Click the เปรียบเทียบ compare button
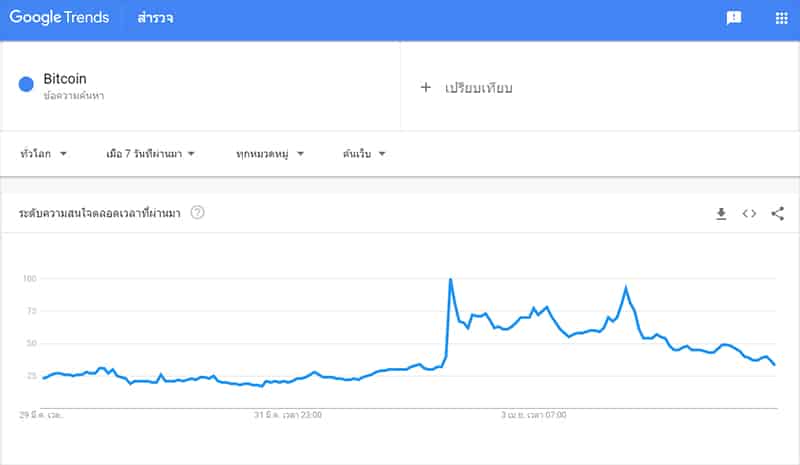The image size is (800, 465). click(x=478, y=88)
